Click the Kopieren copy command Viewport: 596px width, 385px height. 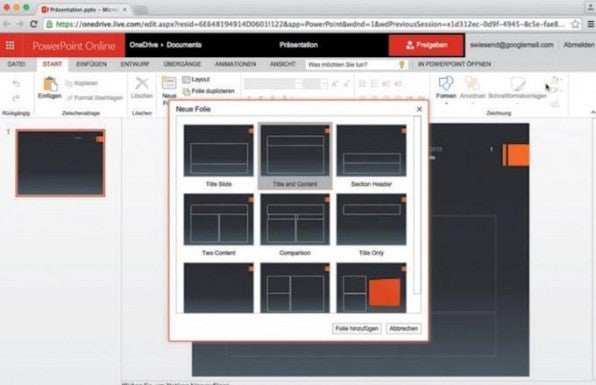point(82,83)
